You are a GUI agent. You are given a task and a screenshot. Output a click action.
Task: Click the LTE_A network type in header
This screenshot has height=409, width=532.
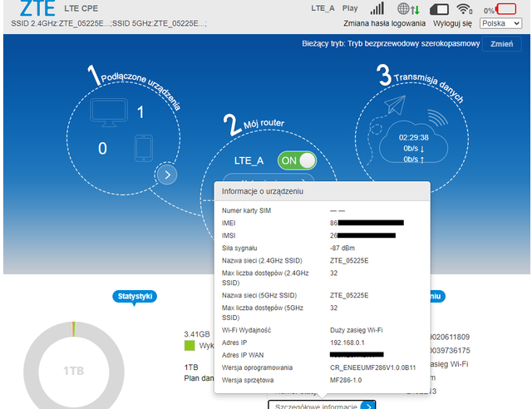[x=323, y=8]
